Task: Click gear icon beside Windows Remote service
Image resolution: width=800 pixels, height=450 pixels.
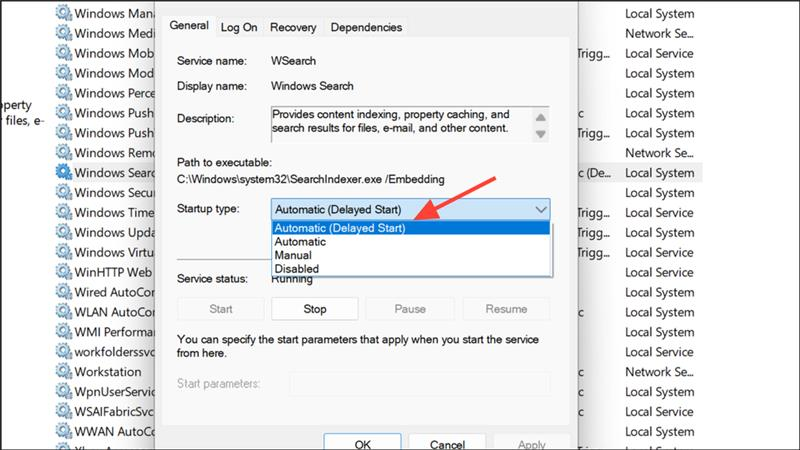Action: 64,152
